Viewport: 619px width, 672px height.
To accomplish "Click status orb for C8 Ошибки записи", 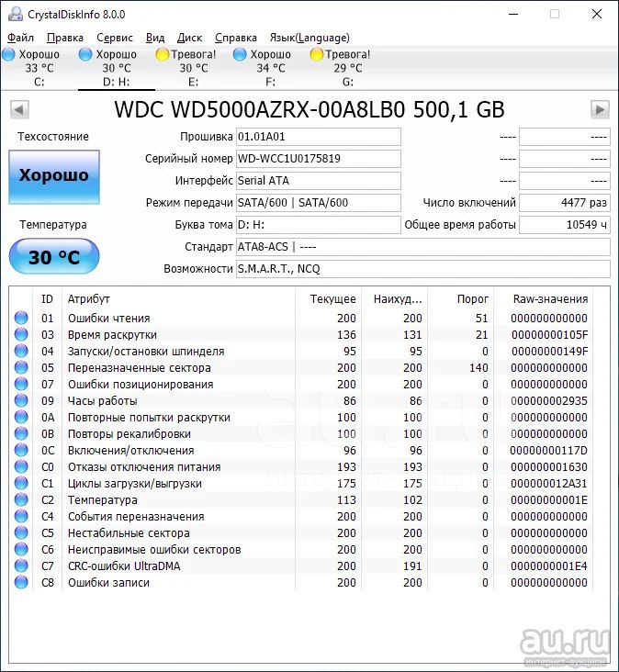I will tap(21, 582).
